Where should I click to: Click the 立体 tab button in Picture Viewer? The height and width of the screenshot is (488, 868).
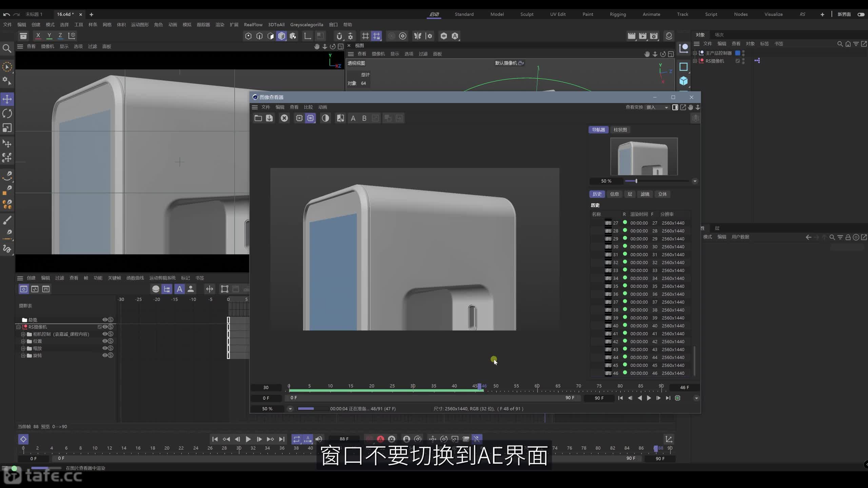tap(663, 194)
